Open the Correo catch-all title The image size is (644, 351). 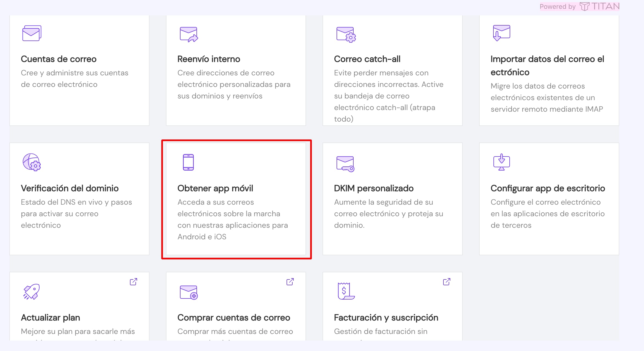[367, 59]
